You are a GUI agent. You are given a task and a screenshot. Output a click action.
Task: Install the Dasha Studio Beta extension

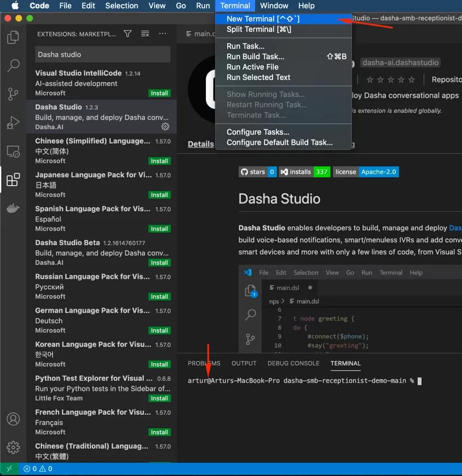(x=159, y=263)
